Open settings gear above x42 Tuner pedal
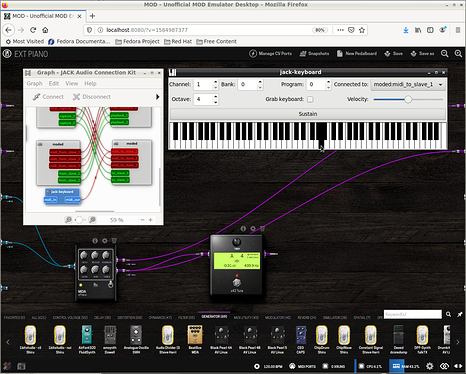 (x=253, y=229)
